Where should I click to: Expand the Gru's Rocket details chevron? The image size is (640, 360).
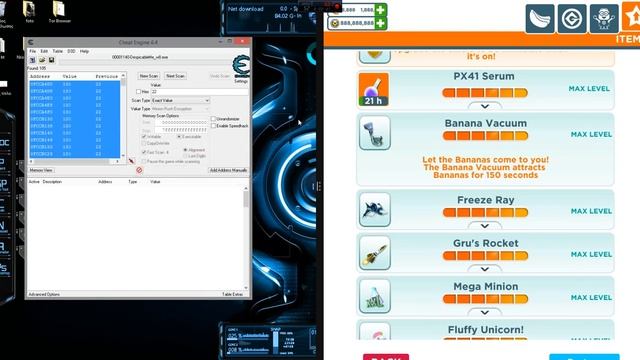point(484,269)
